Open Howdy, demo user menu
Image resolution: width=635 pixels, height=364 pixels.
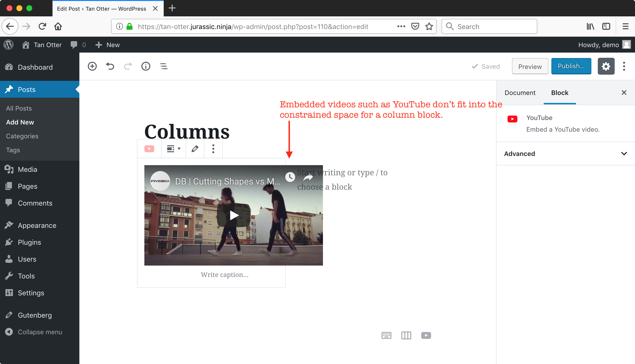tap(604, 45)
